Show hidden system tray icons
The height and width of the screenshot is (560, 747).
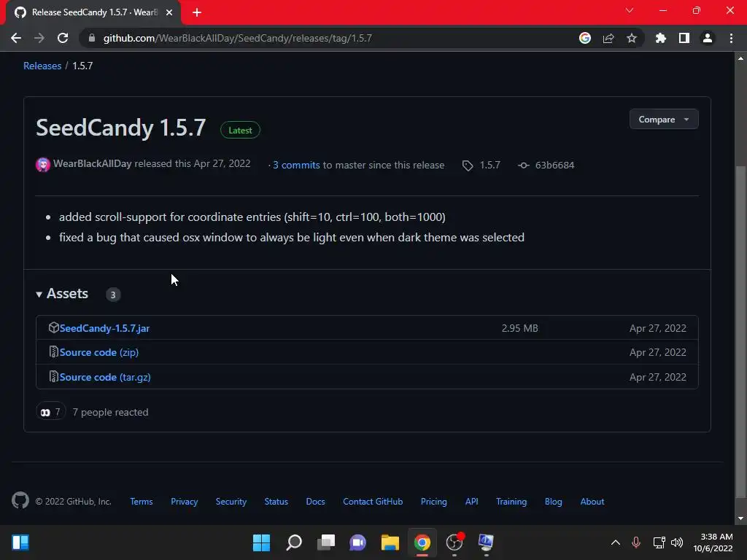pyautogui.click(x=616, y=542)
